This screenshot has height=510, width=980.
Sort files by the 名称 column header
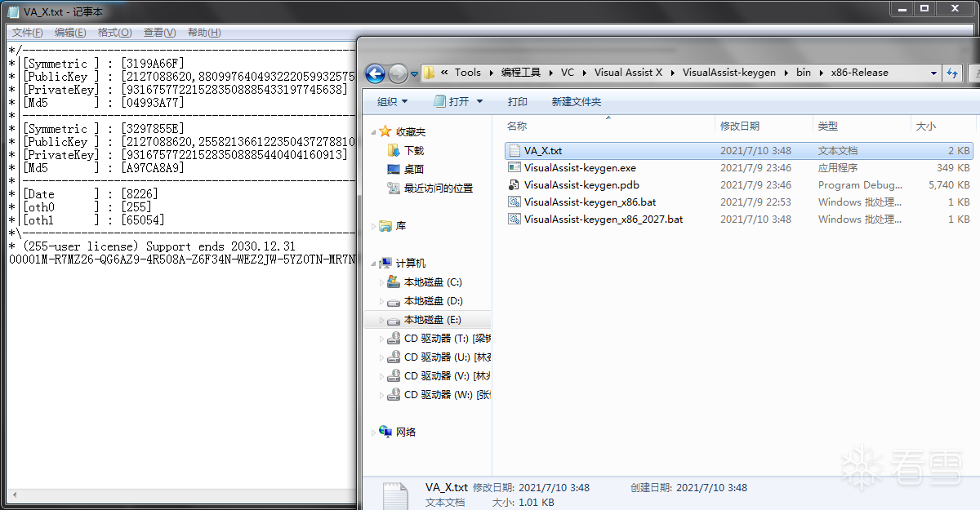pyautogui.click(x=608, y=126)
